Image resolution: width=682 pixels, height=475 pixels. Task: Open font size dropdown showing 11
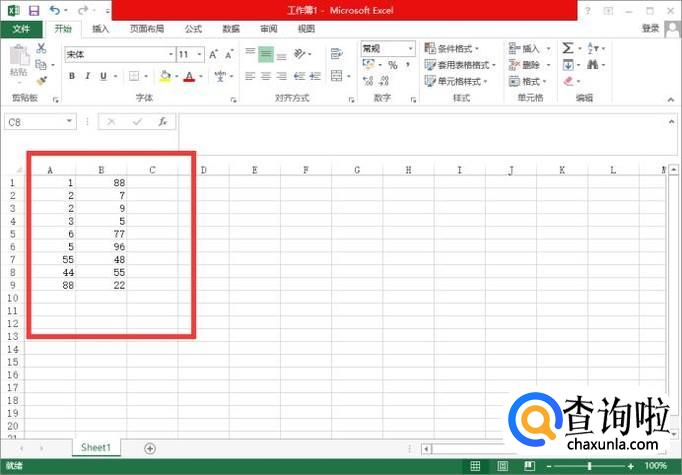tap(199, 54)
